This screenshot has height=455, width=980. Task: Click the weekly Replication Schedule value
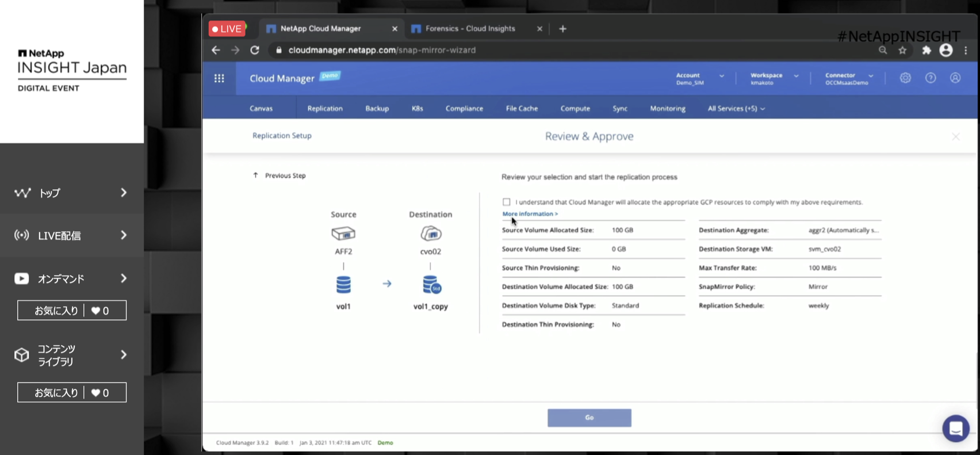point(818,305)
